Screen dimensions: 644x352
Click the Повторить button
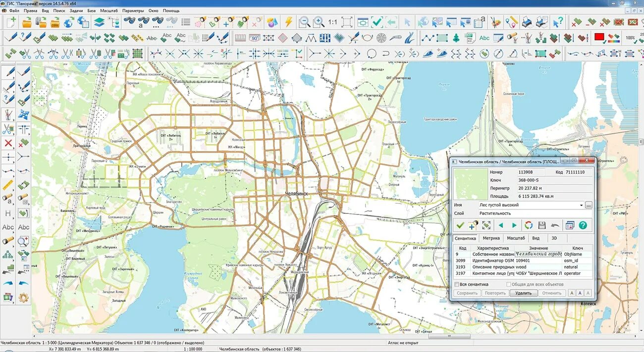point(495,293)
